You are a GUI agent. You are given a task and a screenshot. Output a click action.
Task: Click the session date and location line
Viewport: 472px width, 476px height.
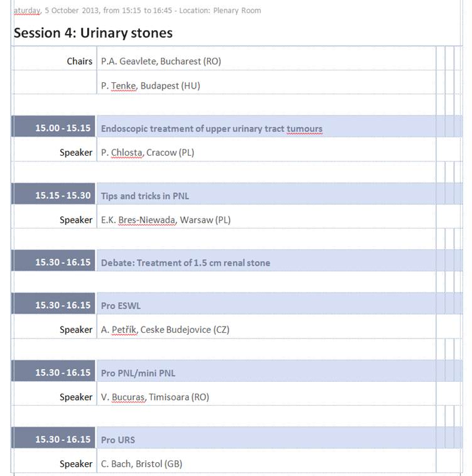tap(137, 11)
